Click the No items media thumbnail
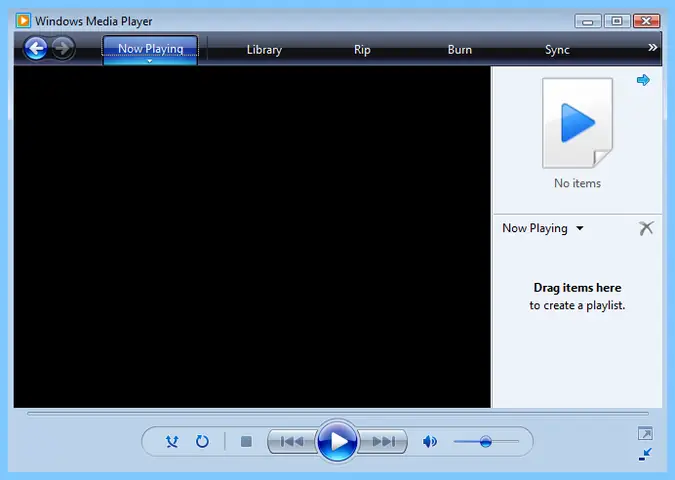Screen dimensions: 675x480 click(x=577, y=123)
